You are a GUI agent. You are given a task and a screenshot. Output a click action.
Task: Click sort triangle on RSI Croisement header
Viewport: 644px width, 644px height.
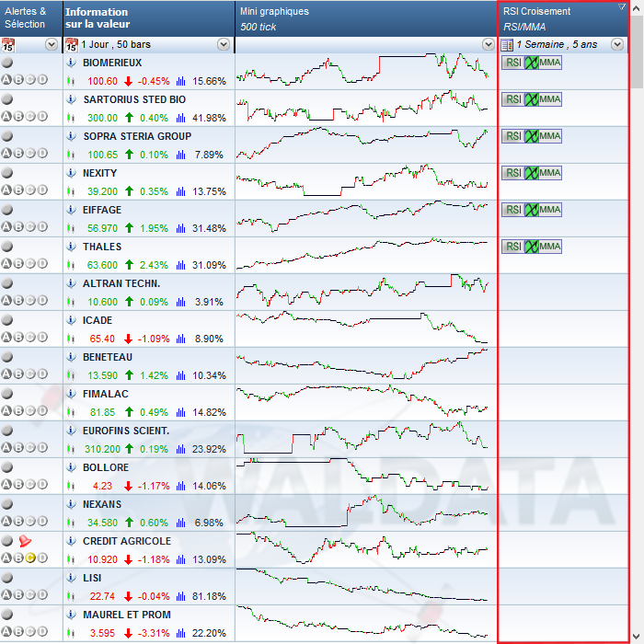click(x=622, y=6)
